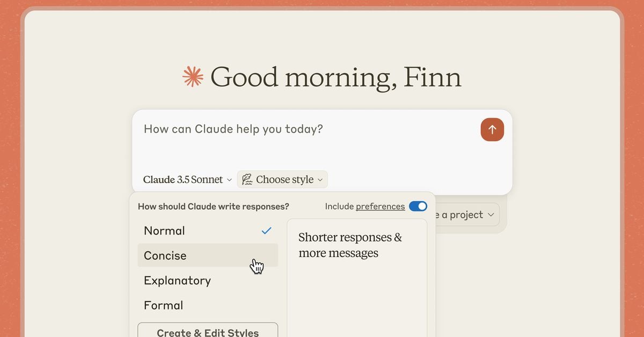Expand the chevron next to Claude 3.5 Sonnet
This screenshot has width=644, height=337.
[x=230, y=180]
